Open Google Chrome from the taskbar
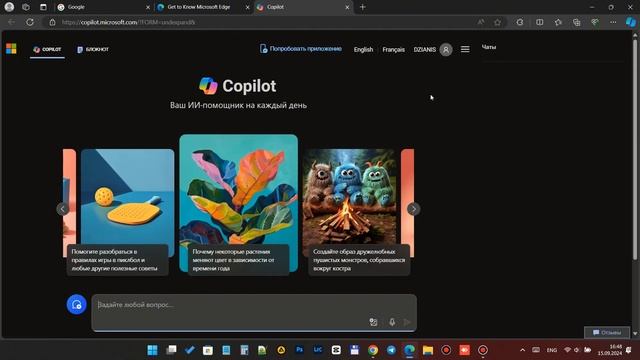The width and height of the screenshot is (640, 360). [x=373, y=350]
